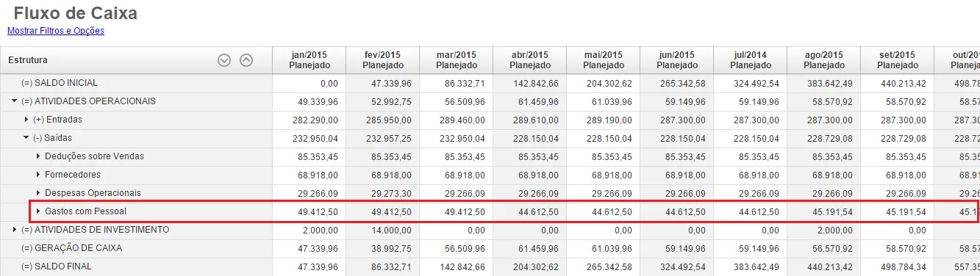Click the expand-all down chevron icon

225,60
